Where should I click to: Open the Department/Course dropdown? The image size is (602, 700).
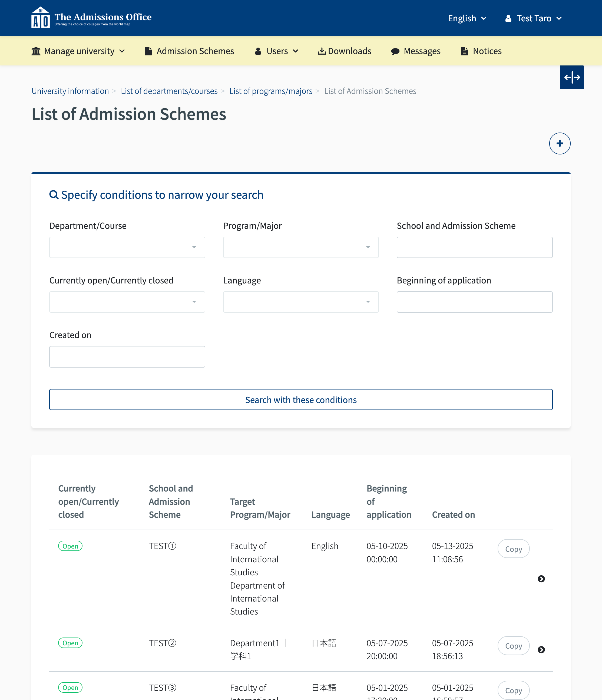[127, 247]
